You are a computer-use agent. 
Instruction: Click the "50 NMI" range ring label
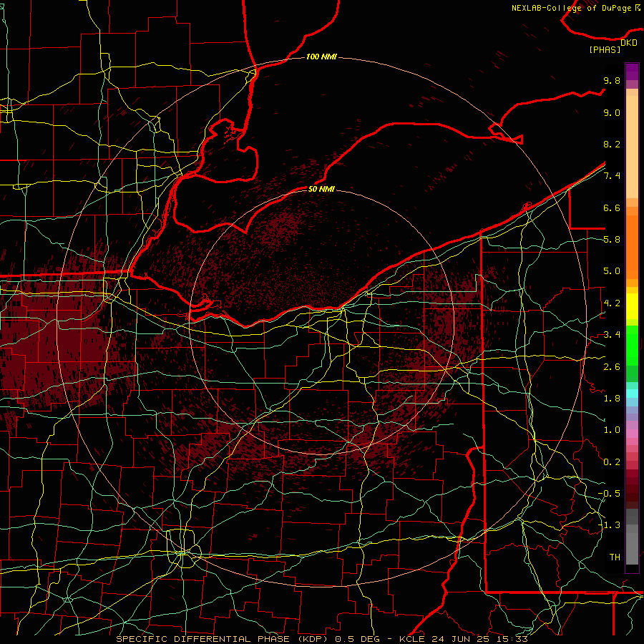(321, 189)
